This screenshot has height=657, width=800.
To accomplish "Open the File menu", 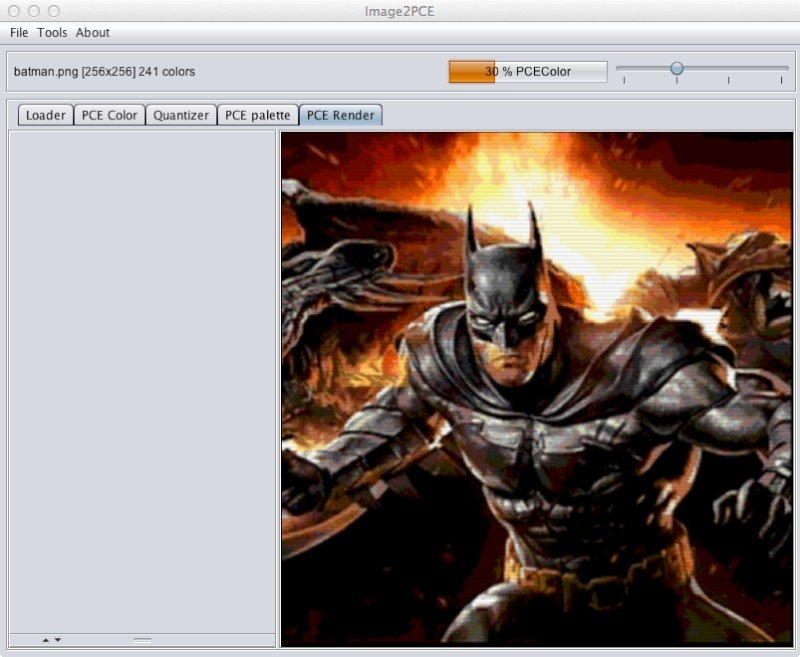I will (19, 33).
